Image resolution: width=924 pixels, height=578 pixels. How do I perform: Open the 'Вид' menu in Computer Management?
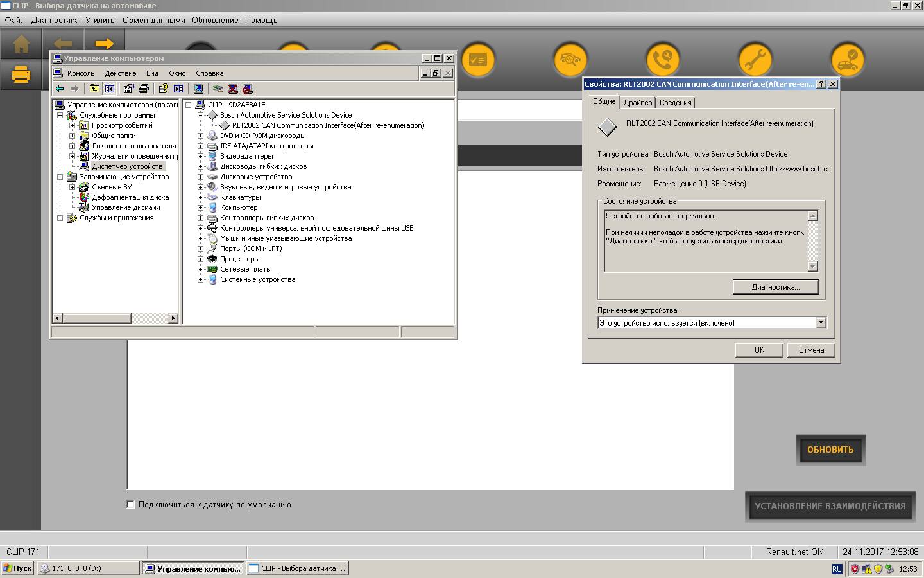coord(152,73)
